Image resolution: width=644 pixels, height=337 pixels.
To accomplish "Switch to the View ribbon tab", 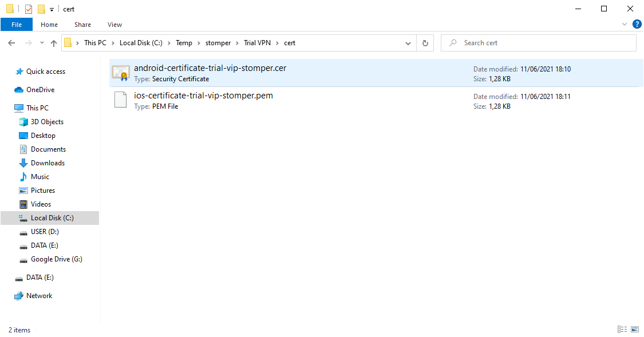I will 114,25.
